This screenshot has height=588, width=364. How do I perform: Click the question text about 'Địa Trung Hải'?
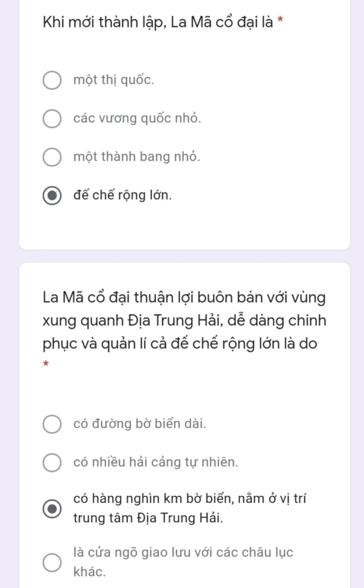(184, 321)
